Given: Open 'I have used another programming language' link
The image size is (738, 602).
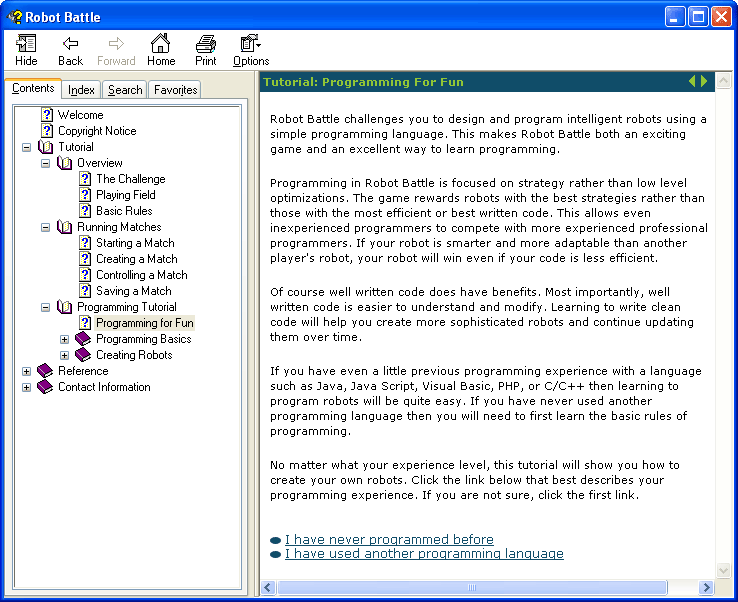Looking at the screenshot, I should click(424, 554).
